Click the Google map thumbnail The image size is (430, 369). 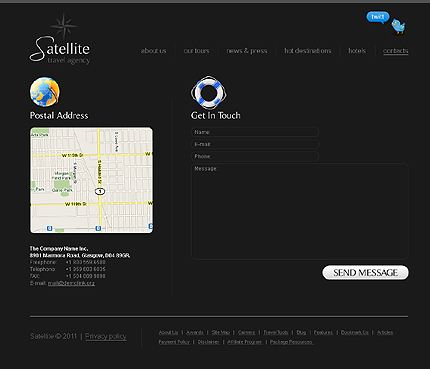(92, 180)
